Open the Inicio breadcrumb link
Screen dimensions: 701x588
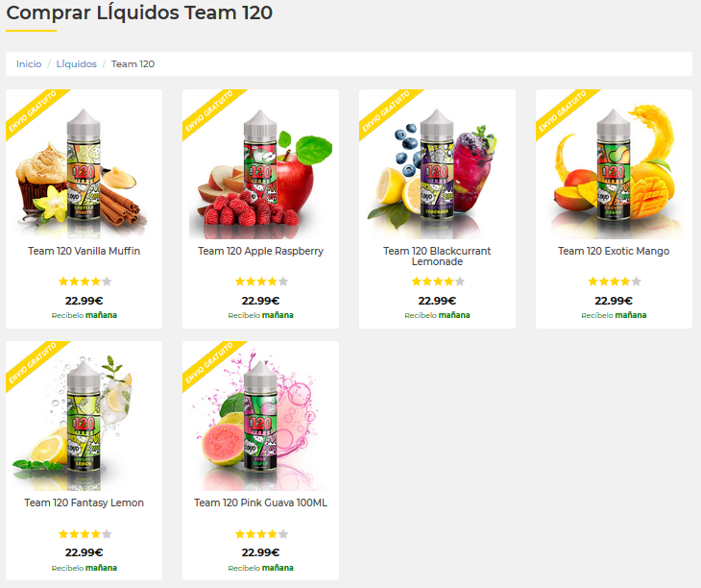(29, 64)
